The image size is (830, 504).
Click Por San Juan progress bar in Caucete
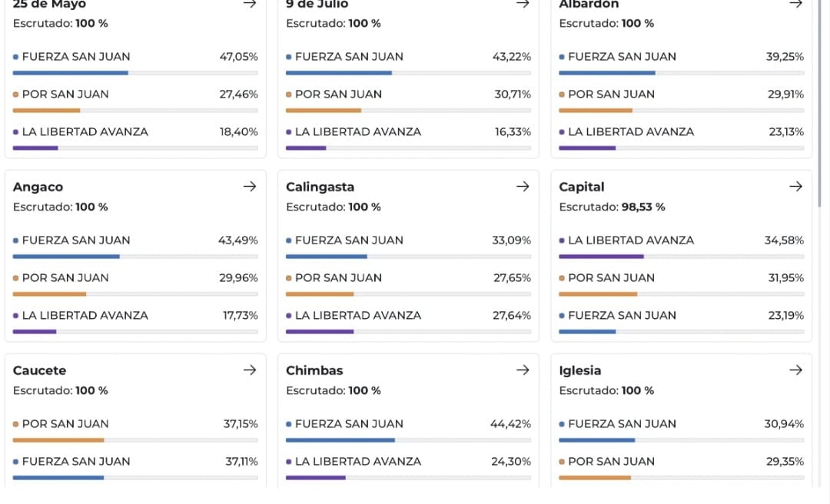[x=135, y=440]
